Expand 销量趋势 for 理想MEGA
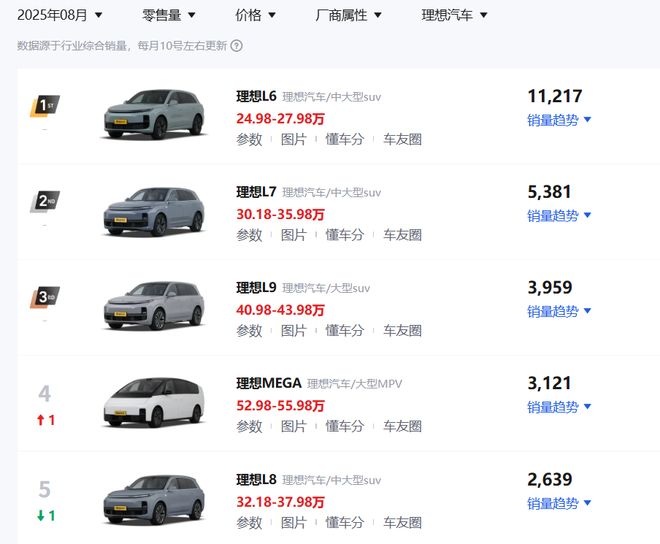Image resolution: width=660 pixels, height=544 pixels. point(559,407)
